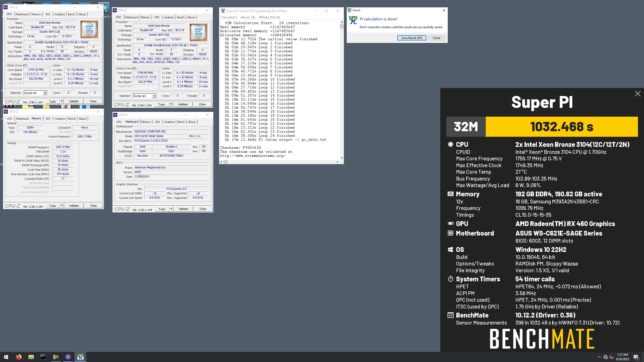Click the Channel # value Hexa
The height and width of the screenshot is (362, 644).
pos(85,127)
